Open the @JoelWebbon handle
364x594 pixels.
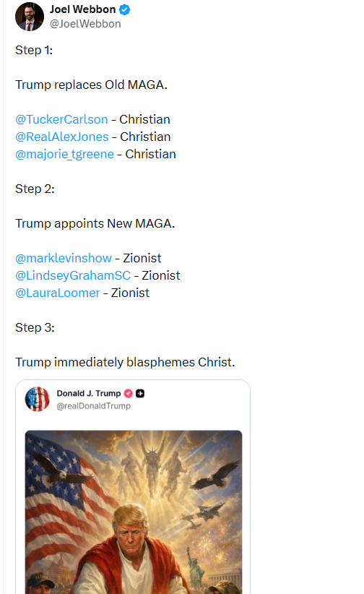point(85,24)
